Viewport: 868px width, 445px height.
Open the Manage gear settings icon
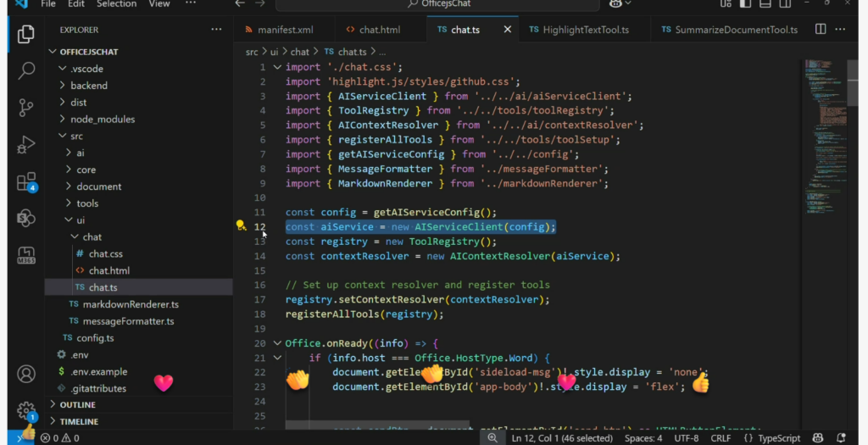[x=26, y=410]
